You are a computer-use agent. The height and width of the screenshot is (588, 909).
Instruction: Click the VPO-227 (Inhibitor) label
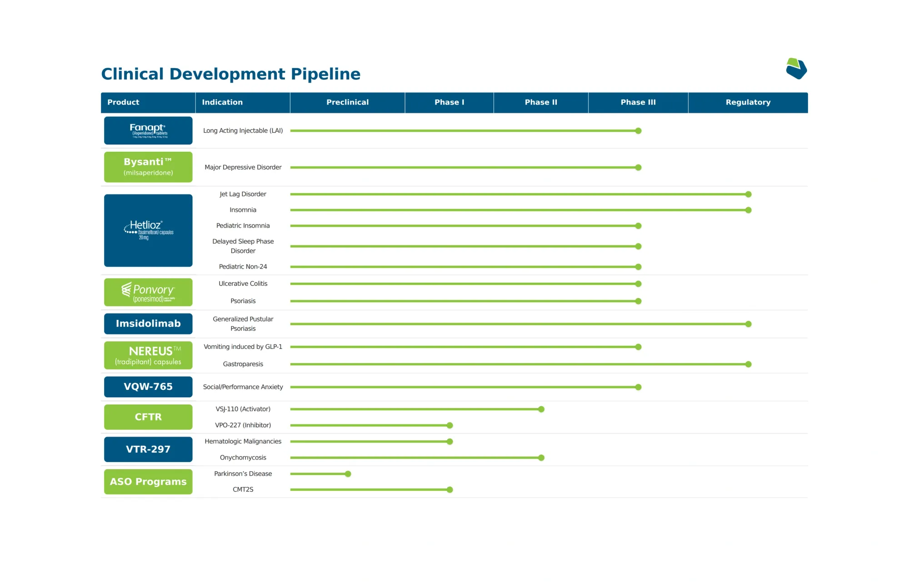[243, 425]
